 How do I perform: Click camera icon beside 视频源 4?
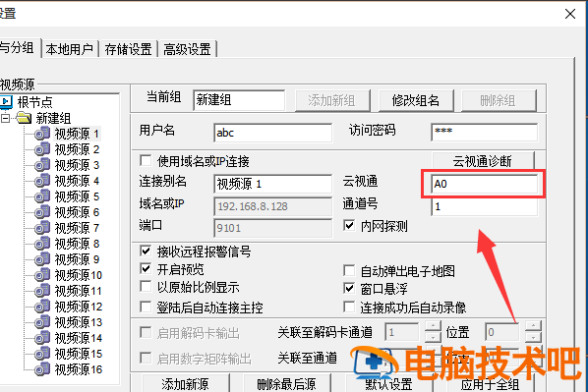pyautogui.click(x=42, y=181)
